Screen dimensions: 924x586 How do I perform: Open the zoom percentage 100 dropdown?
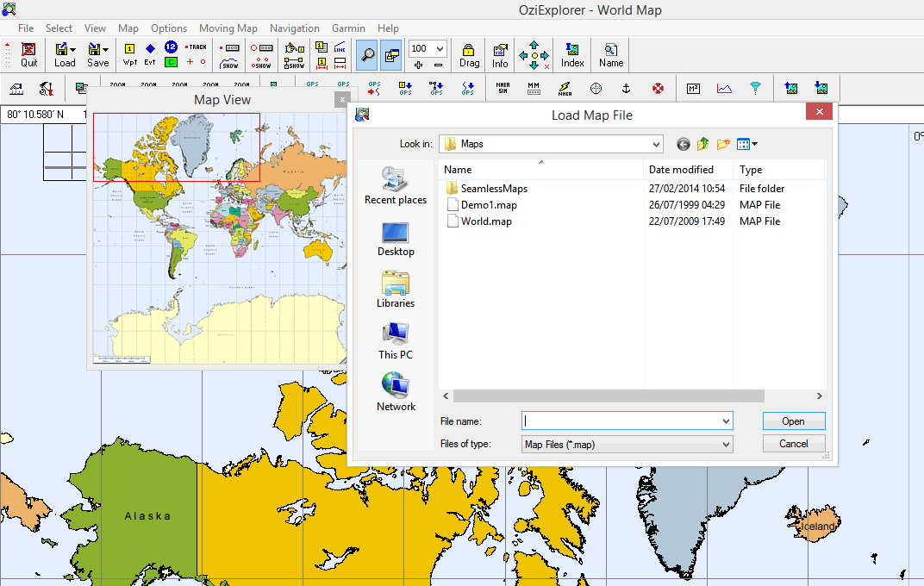[440, 48]
